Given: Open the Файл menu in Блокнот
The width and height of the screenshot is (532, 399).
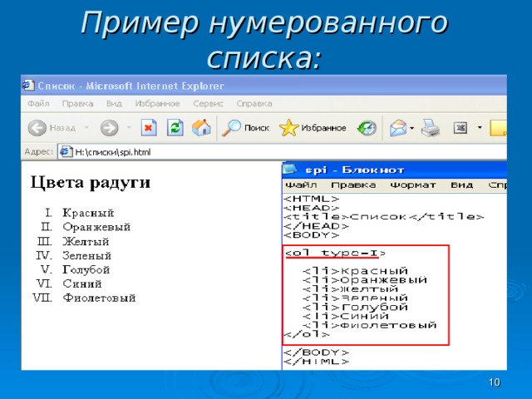Looking at the screenshot, I should point(301,185).
